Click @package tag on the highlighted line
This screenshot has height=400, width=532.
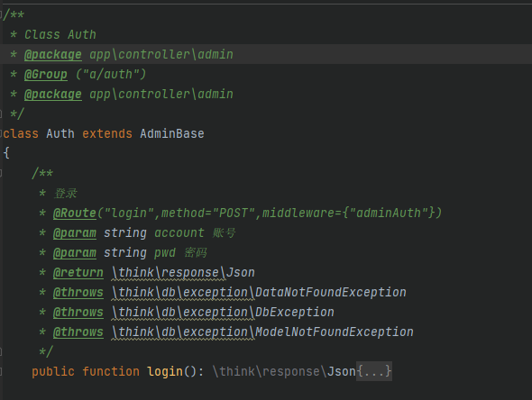[x=53, y=54]
